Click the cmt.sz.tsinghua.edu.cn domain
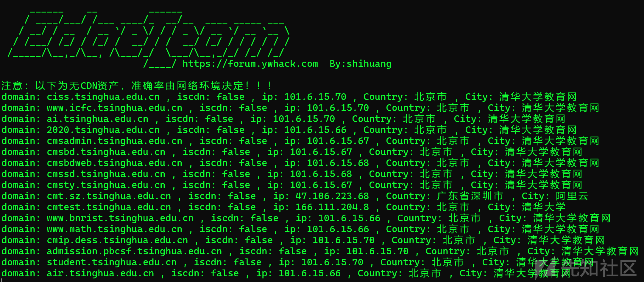Screen dimensions: 644x282 click(x=109, y=196)
